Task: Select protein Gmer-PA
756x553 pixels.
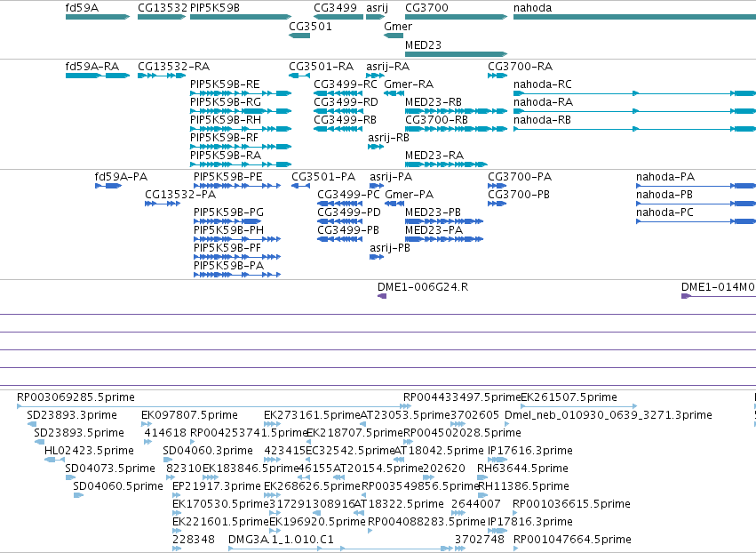Action: pyautogui.click(x=409, y=195)
